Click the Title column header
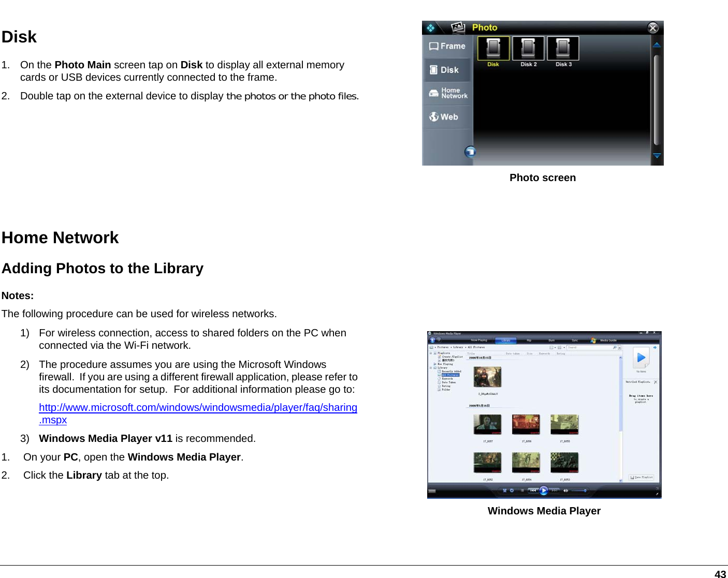The width and height of the screenshot is (728, 578). click(x=471, y=353)
